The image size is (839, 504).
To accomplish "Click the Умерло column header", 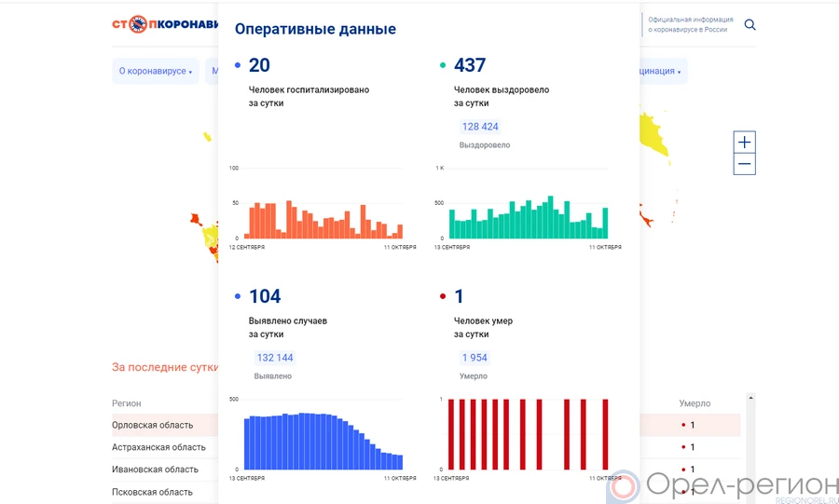I will 694,403.
